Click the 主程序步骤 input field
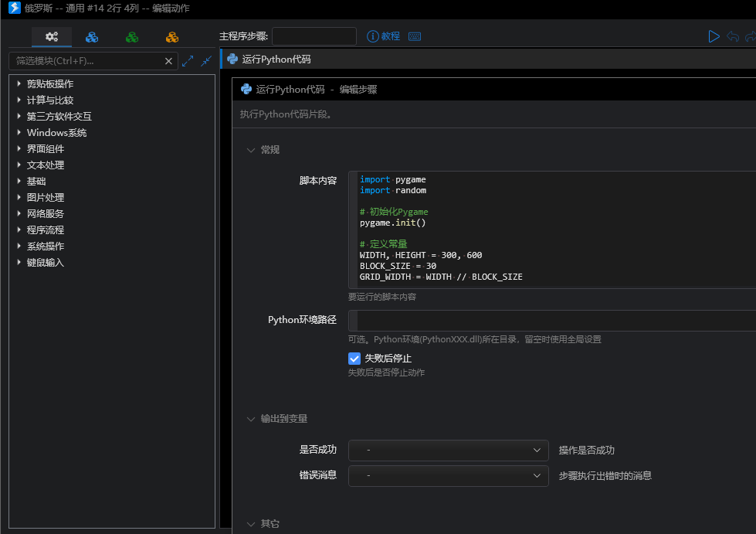 tap(314, 36)
